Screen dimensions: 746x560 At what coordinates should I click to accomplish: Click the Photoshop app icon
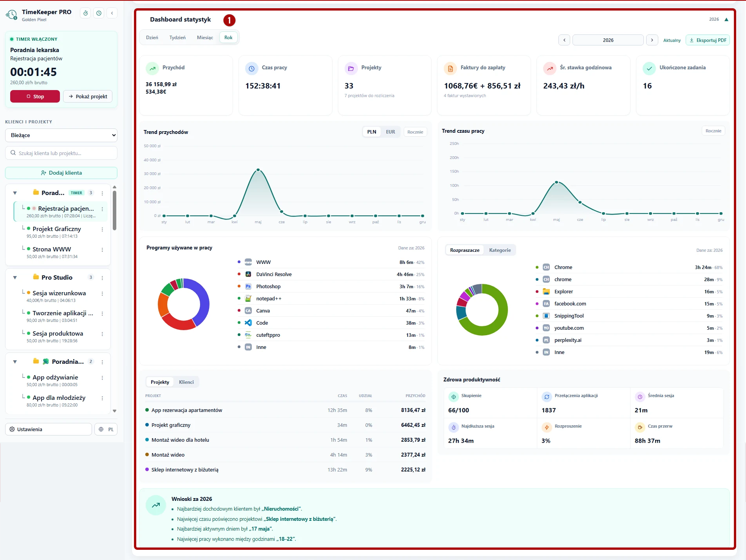(x=248, y=286)
